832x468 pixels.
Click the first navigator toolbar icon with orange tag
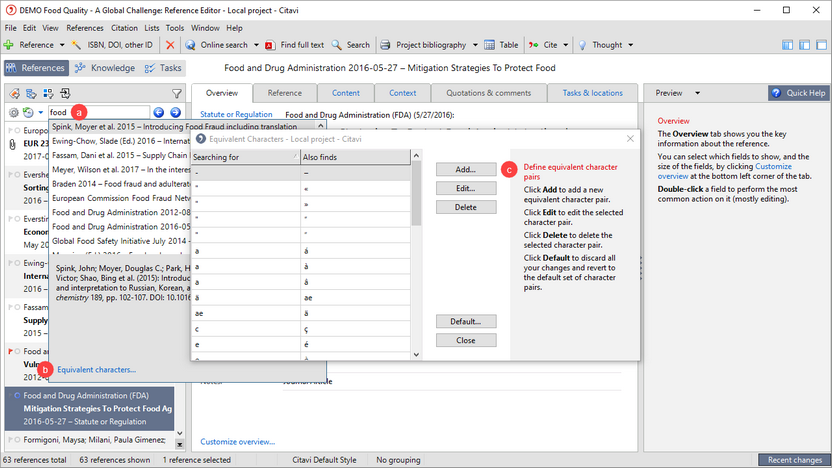(14, 94)
